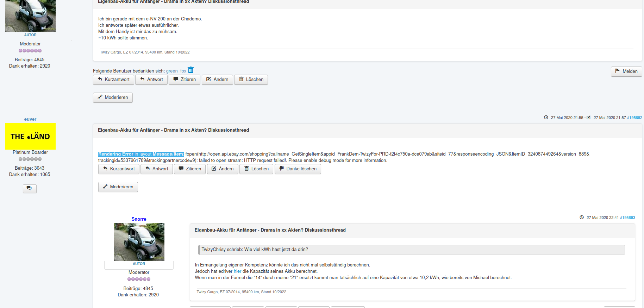Click Antwort below the first post

[x=151, y=80]
